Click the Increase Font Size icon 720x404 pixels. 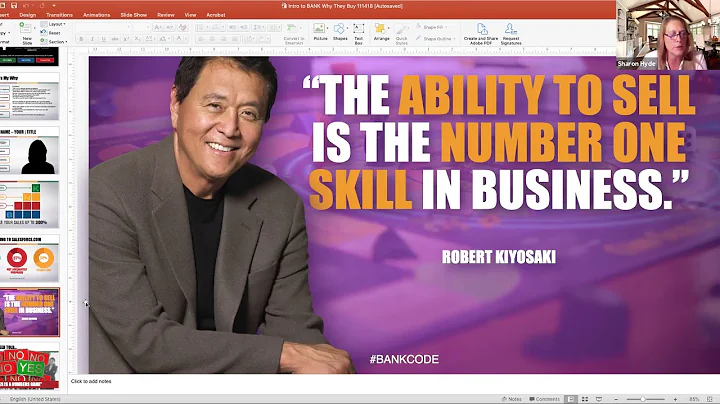pyautogui.click(x=158, y=28)
